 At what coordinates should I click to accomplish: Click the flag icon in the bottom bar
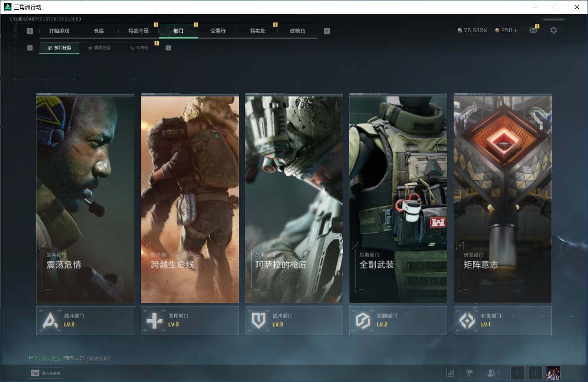pos(469,373)
